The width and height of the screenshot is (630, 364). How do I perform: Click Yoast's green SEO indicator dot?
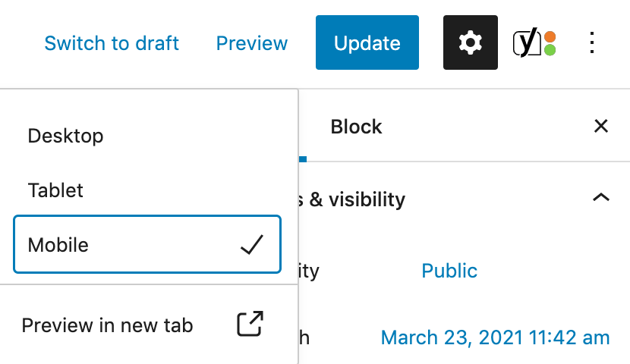tap(550, 50)
